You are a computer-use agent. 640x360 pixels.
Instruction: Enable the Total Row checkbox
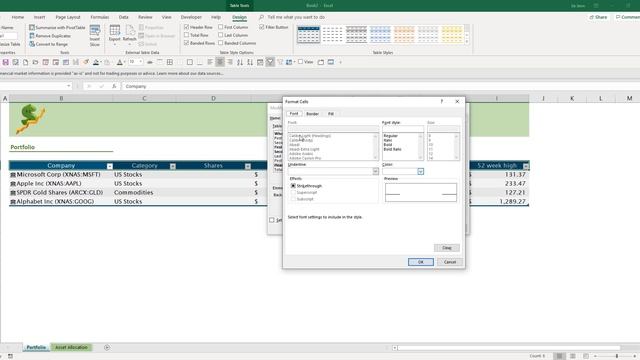coord(187,35)
